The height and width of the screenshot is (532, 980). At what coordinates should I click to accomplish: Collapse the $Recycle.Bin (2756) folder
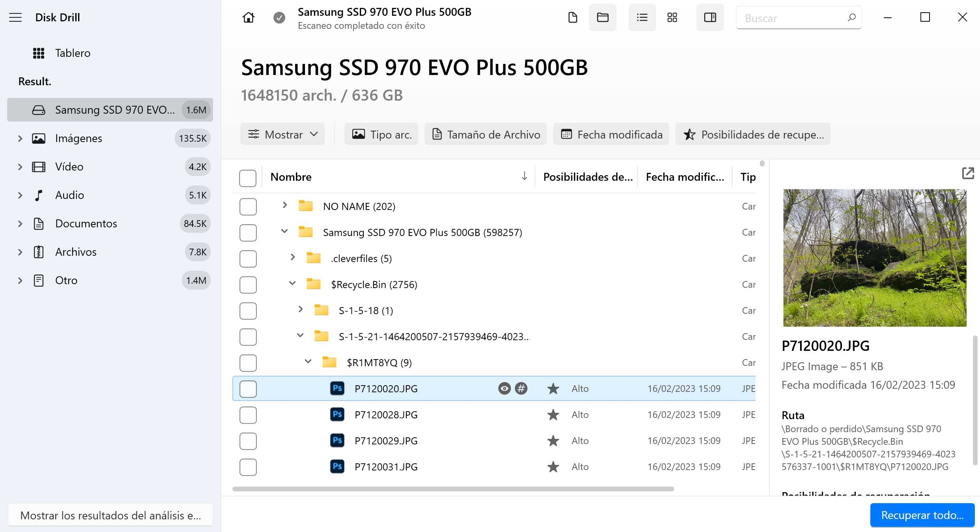pos(292,283)
